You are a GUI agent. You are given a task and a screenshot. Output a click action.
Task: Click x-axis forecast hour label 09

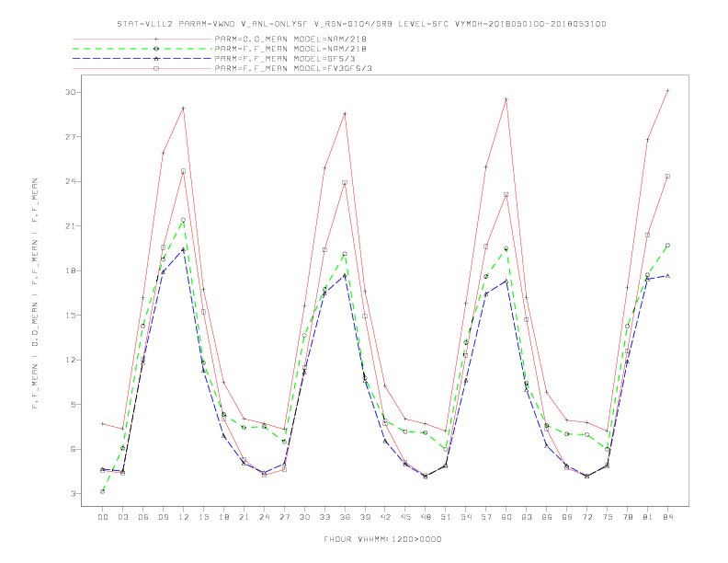coord(163,517)
